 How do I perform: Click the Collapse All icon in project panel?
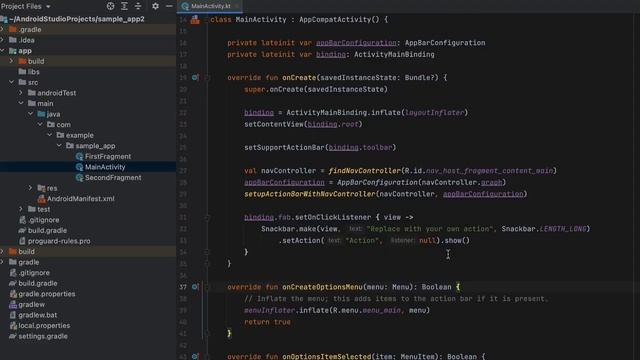[138, 6]
